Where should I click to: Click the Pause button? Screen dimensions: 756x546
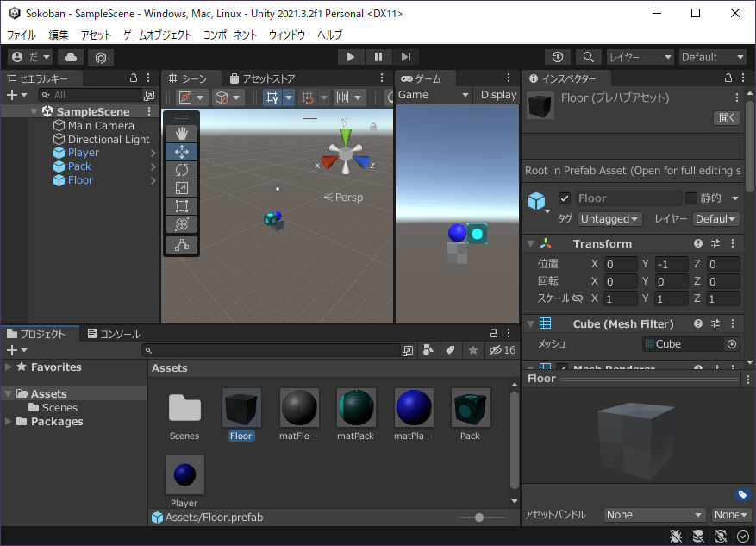(378, 57)
